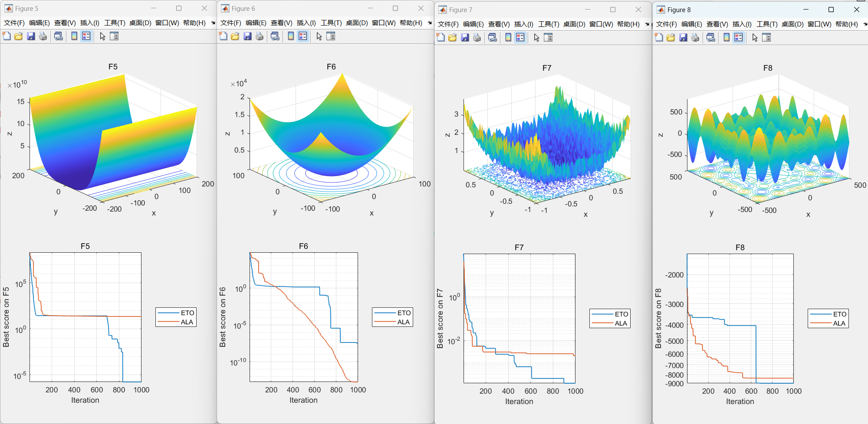Click New Figure icon in Figure 5 toolbar
Viewport: 868px width, 424px height.
click(x=7, y=36)
